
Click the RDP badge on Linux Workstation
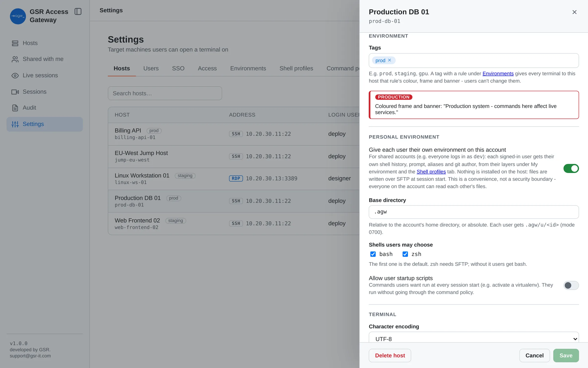point(236,178)
